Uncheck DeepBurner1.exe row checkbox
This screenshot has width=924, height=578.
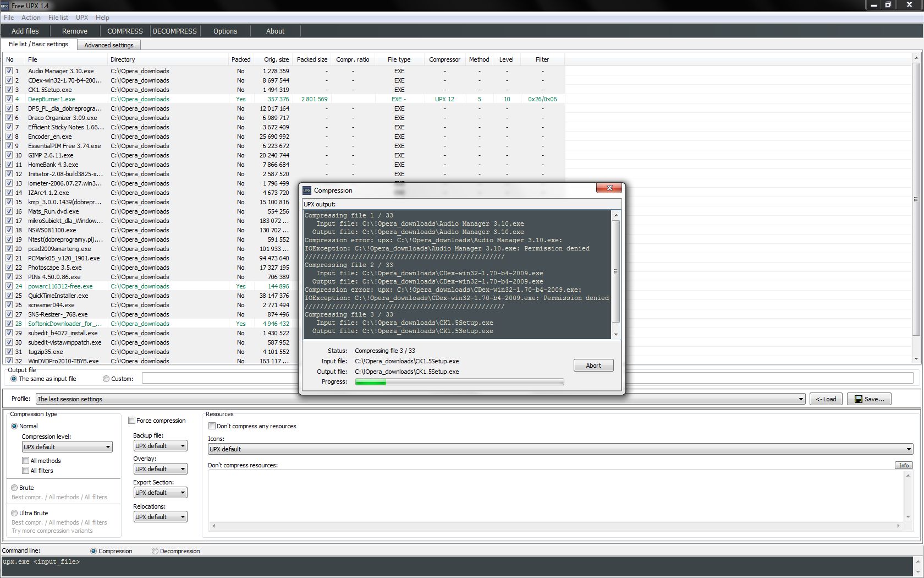point(9,99)
